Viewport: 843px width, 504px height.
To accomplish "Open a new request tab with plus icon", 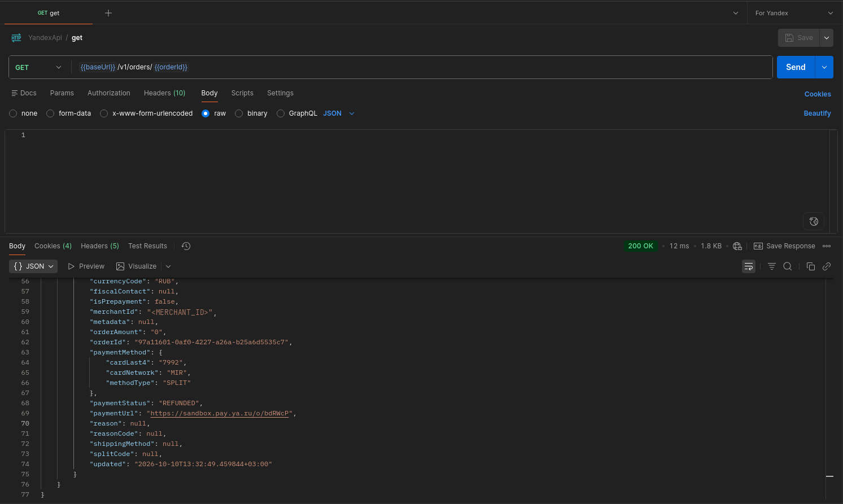I will [x=108, y=13].
